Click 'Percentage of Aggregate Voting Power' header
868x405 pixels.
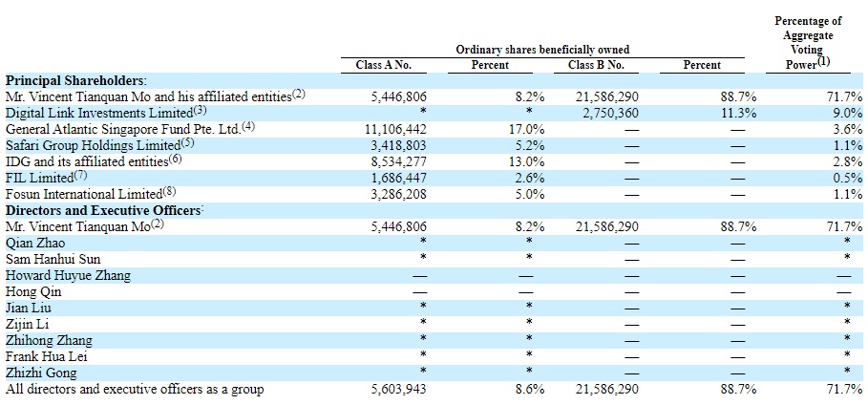click(808, 43)
